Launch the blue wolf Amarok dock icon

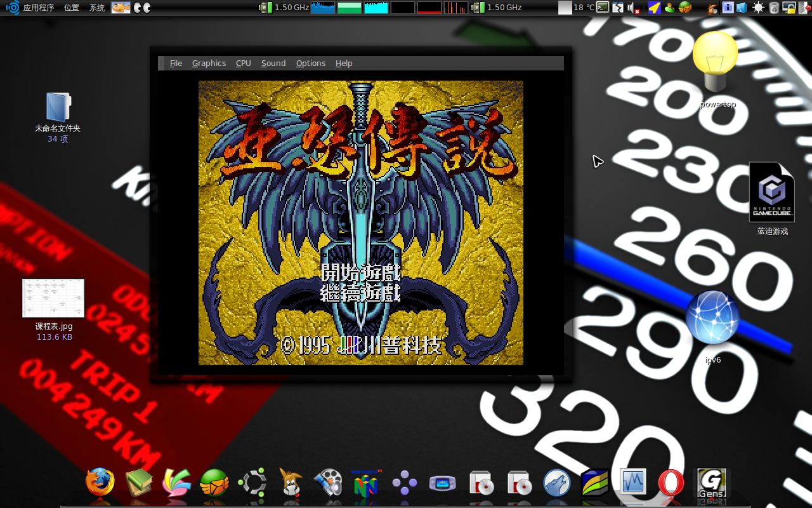pos(557,483)
